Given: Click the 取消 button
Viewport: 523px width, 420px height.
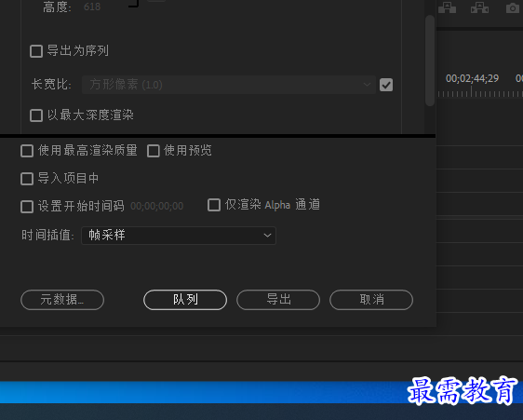Looking at the screenshot, I should 371,300.
